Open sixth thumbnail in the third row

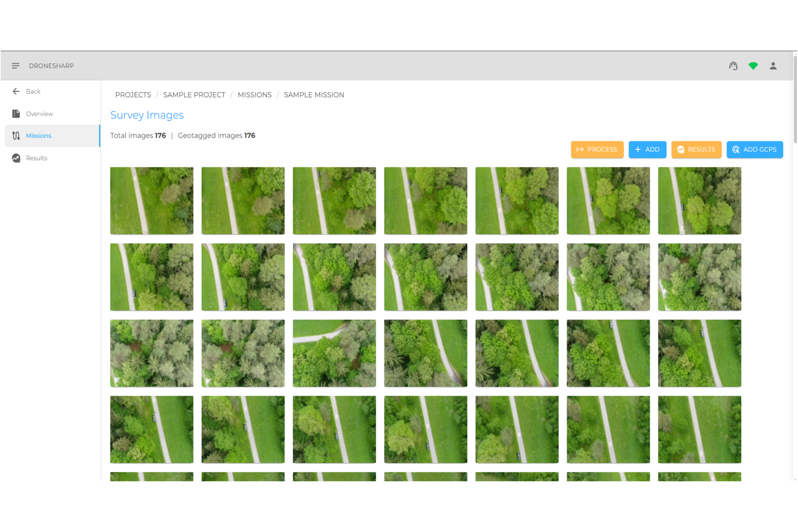coord(608,353)
